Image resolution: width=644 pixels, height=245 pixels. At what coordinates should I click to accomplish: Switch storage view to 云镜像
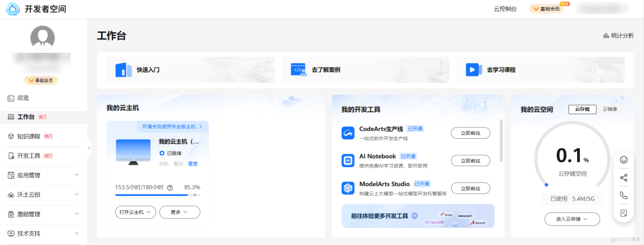[x=610, y=109]
